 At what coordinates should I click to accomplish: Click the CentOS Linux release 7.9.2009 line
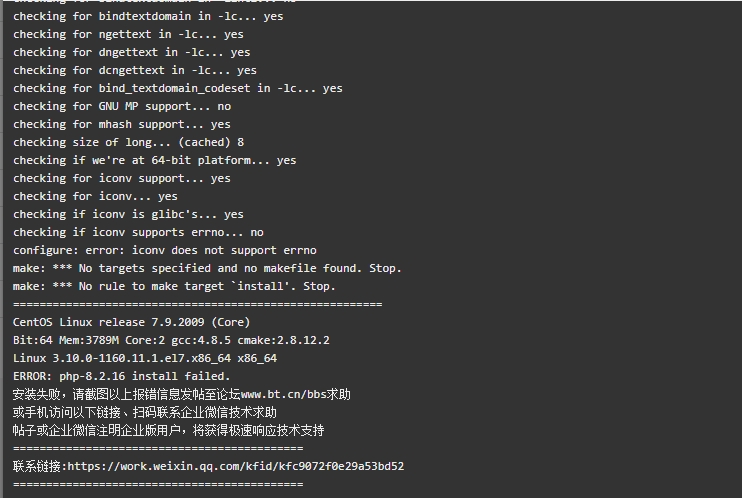[x=132, y=322]
